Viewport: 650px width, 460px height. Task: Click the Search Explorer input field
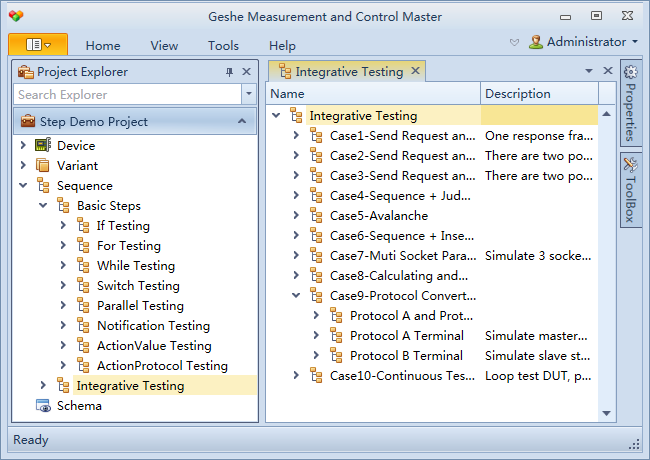128,94
